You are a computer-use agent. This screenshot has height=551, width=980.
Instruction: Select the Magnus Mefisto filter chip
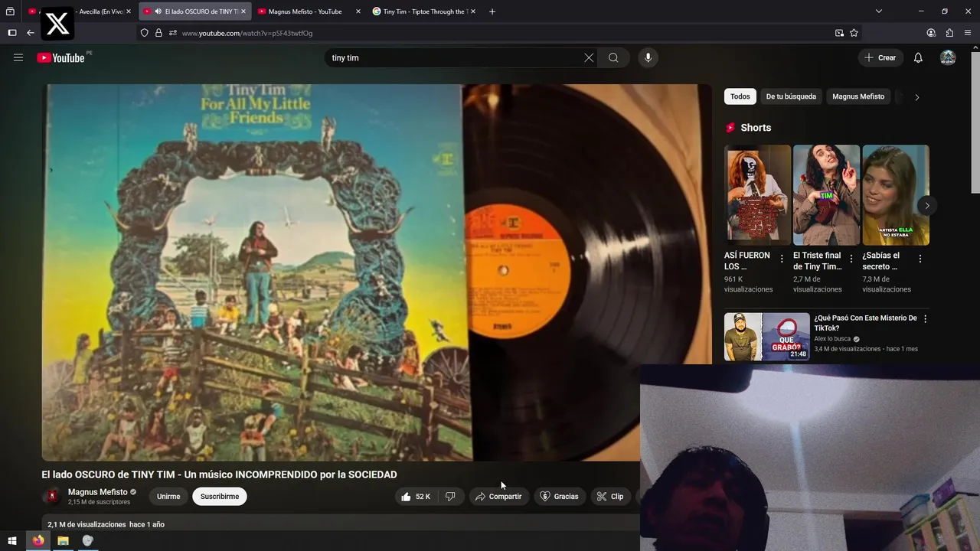(858, 96)
